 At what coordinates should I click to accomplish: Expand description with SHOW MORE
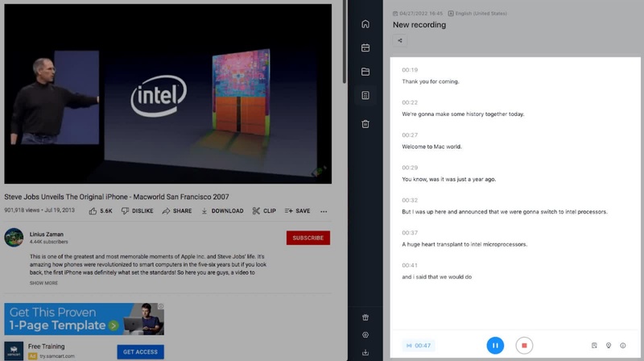pos(43,283)
